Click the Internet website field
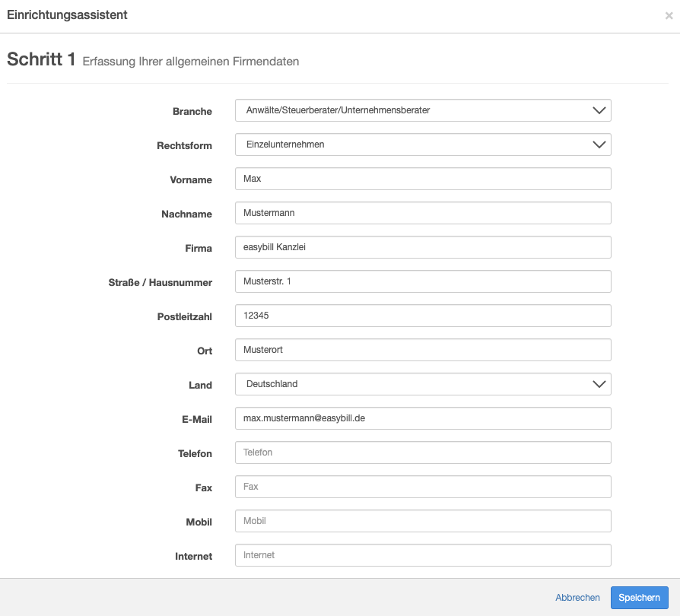This screenshot has height=616, width=680. 422,555
